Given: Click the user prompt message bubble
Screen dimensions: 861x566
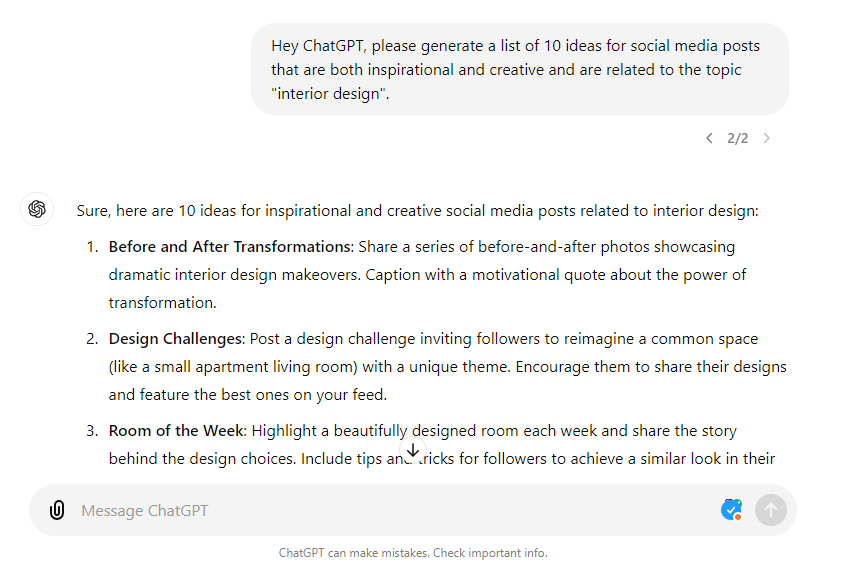Looking at the screenshot, I should tap(520, 69).
